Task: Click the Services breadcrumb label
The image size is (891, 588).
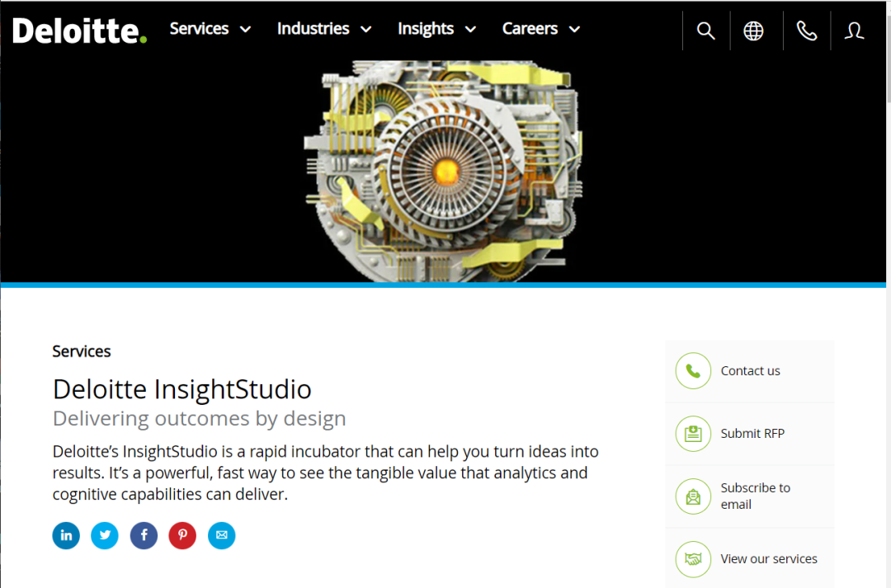Action: 81,351
